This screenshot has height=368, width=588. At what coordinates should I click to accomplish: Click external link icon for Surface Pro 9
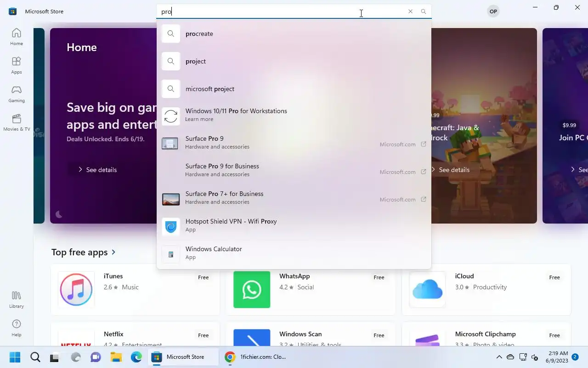tap(424, 144)
